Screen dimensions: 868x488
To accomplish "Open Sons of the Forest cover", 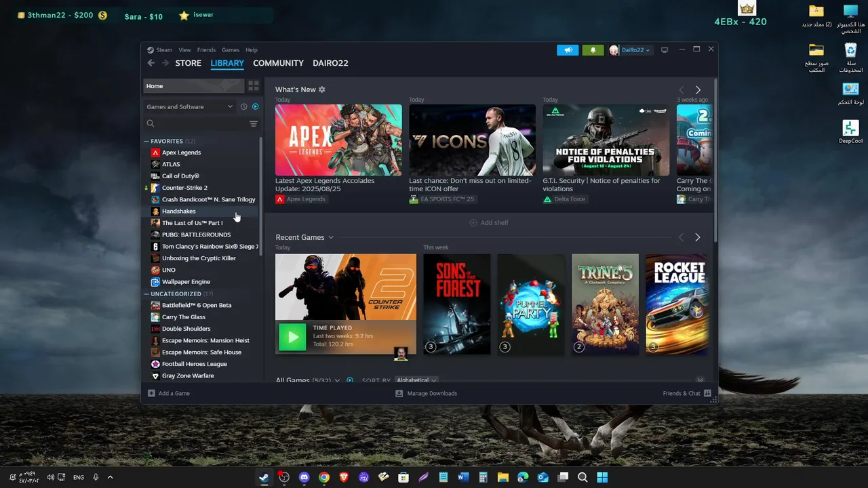I will coord(457,304).
